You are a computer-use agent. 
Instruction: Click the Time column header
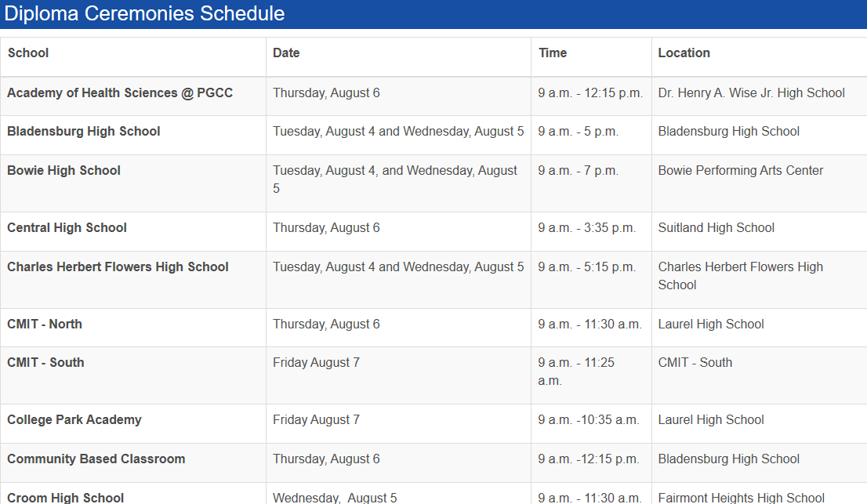pos(553,53)
